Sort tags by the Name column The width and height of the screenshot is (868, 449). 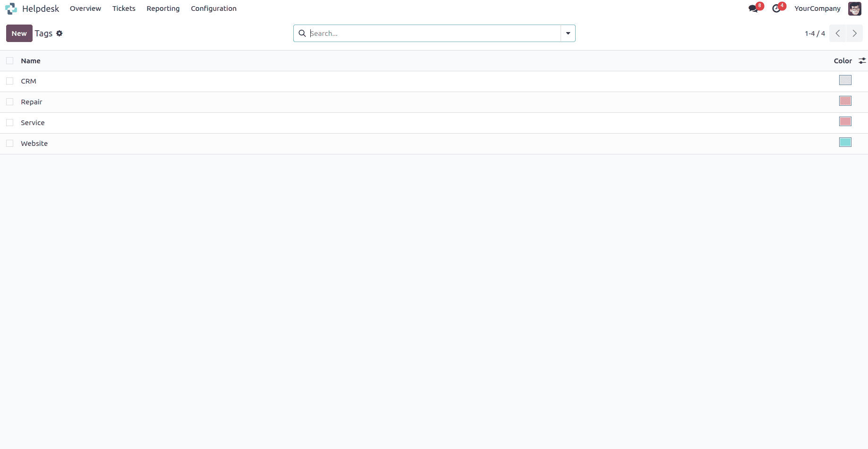pyautogui.click(x=31, y=61)
